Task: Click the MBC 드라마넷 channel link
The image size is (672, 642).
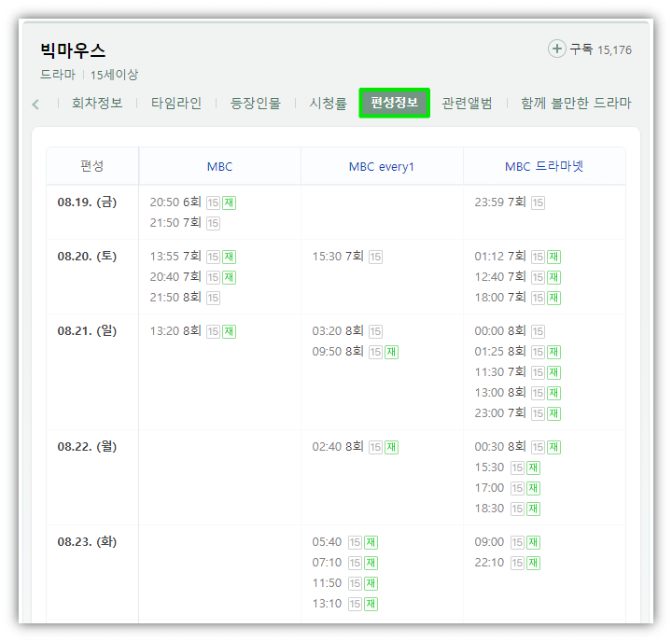Action: coord(544,166)
